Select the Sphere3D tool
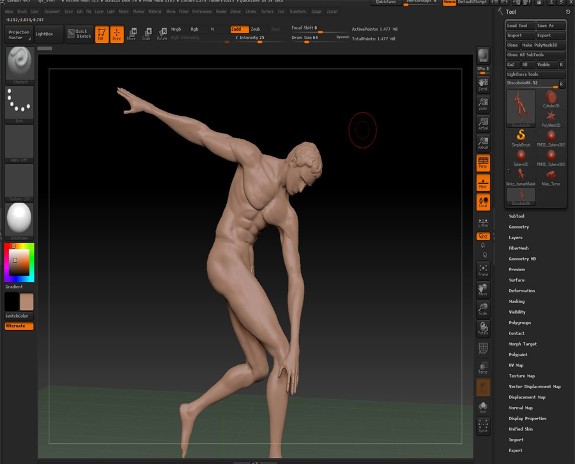The width and height of the screenshot is (575, 464). (x=521, y=158)
